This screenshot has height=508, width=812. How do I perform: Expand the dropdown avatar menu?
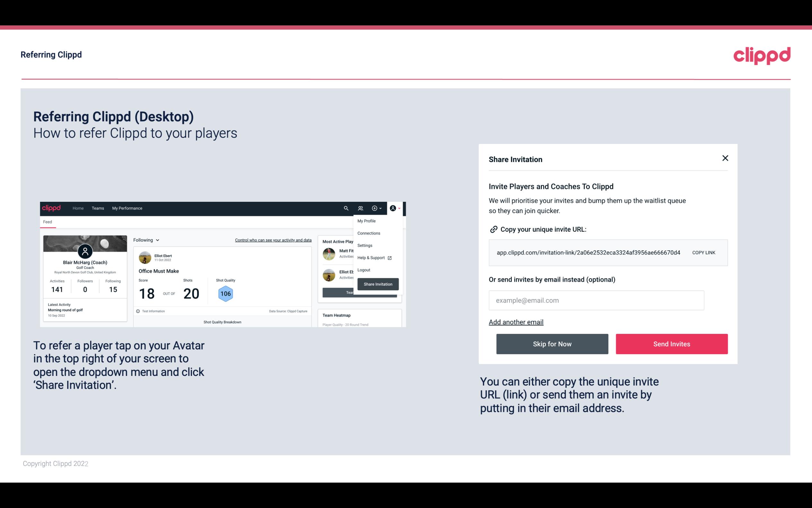395,208
